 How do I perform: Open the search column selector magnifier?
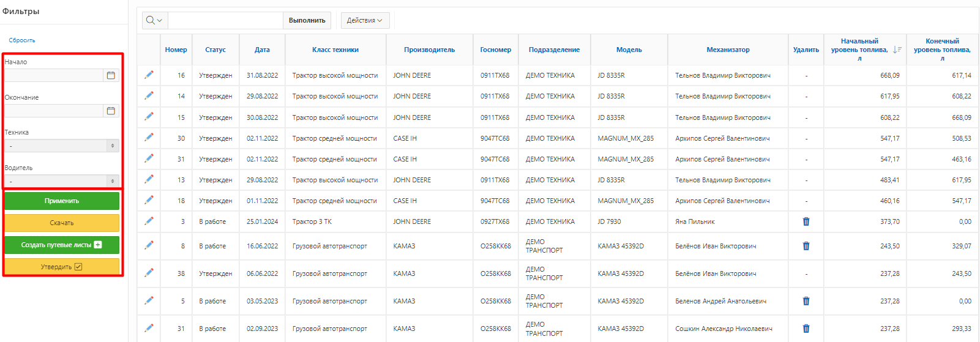[x=154, y=20]
